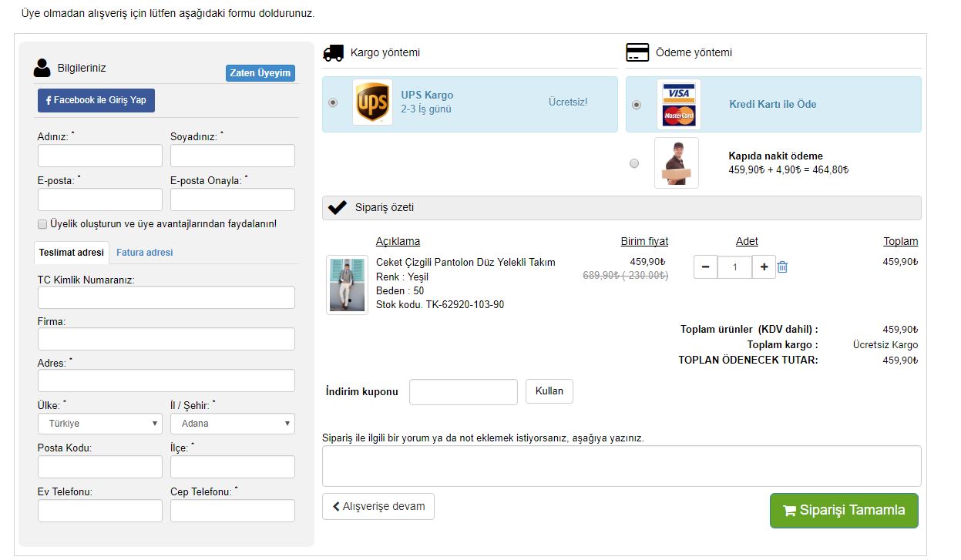Viewport: 961px width, 560px height.
Task: Enable the Üyelik oluşturun checkbox
Action: (x=42, y=224)
